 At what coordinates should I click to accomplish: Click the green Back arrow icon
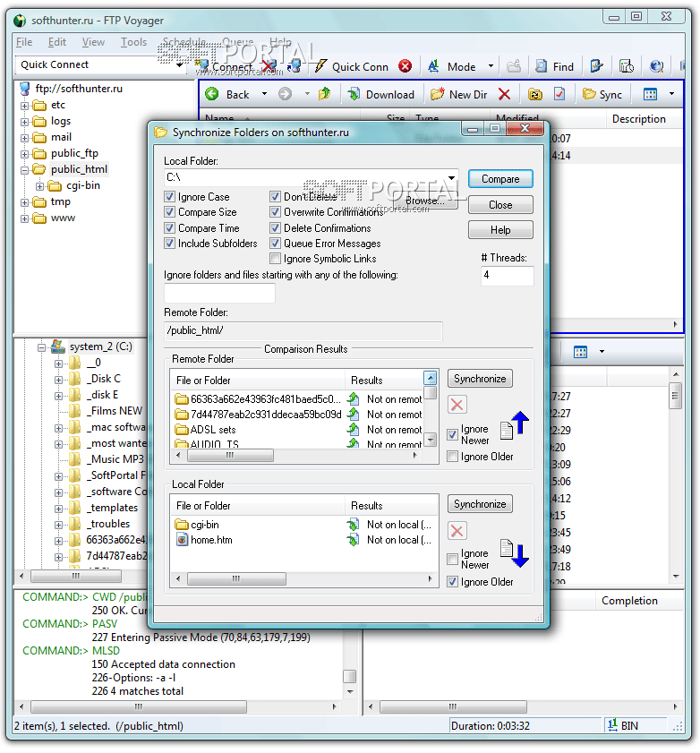212,94
